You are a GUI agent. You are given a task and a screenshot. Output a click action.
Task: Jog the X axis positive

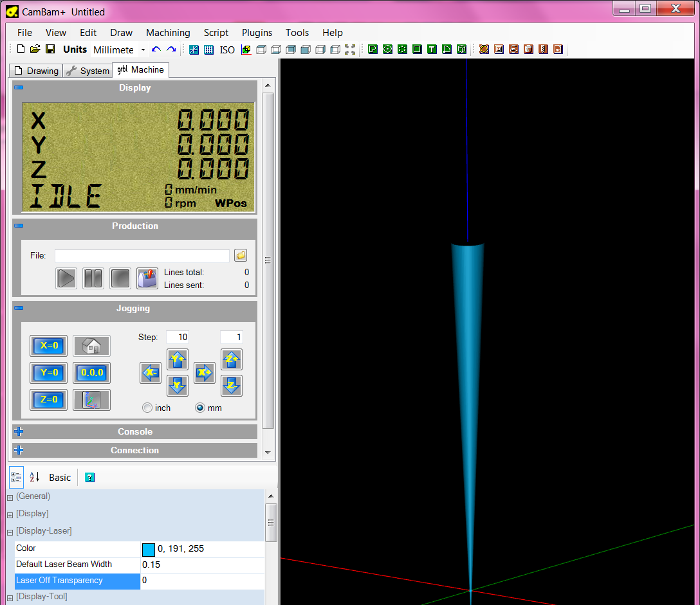click(x=205, y=372)
